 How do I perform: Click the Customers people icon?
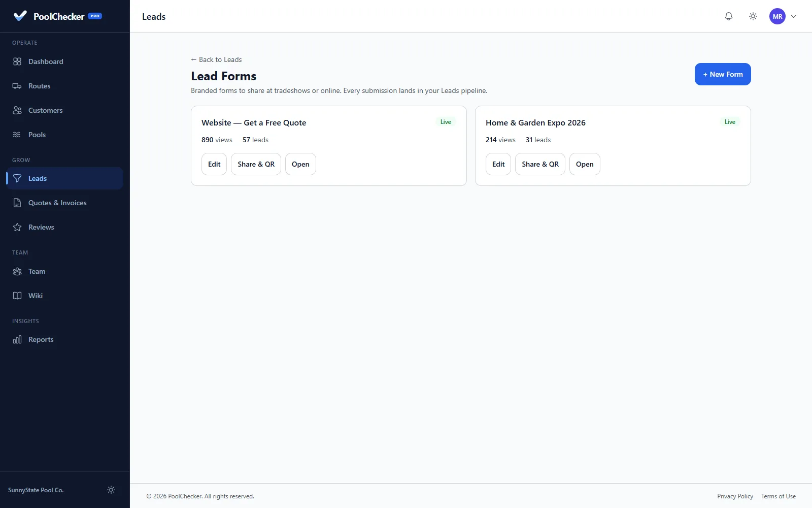pos(17,110)
